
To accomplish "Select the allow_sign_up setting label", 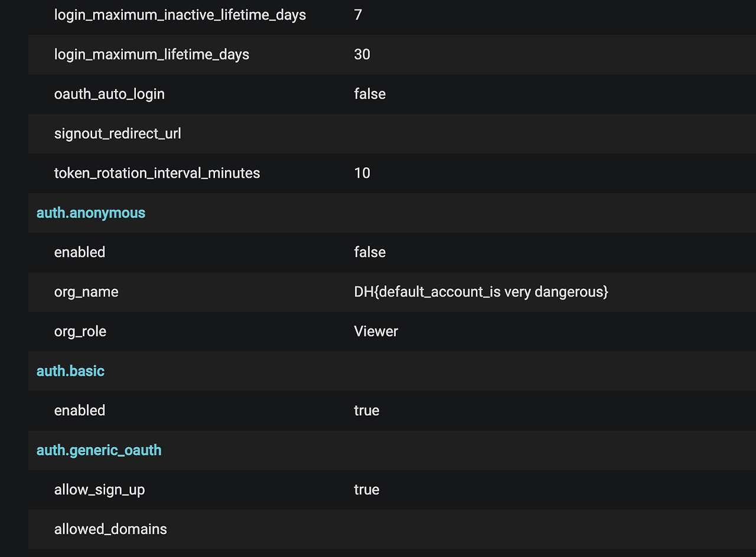I will click(x=99, y=490).
